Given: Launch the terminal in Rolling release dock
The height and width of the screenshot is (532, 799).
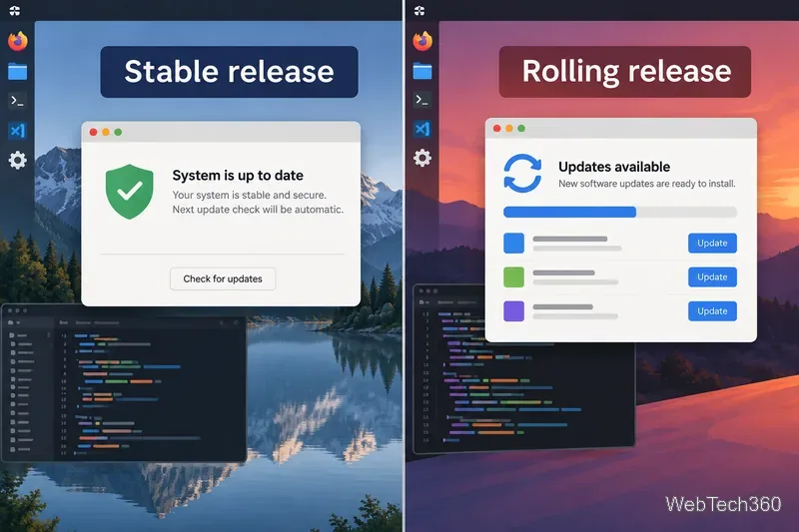Looking at the screenshot, I should point(421,100).
